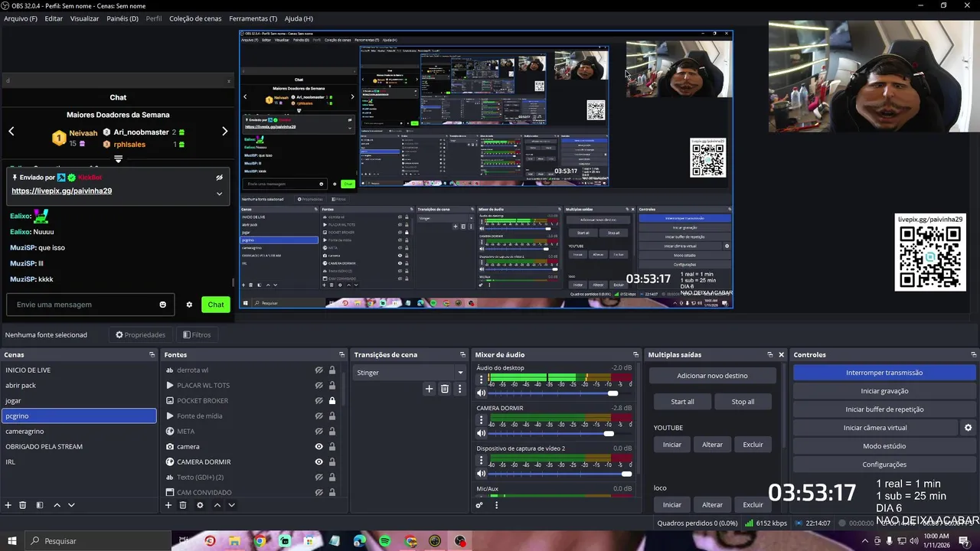This screenshot has height=551, width=980.
Task: Remove the selected source with the trash icon
Action: click(183, 505)
